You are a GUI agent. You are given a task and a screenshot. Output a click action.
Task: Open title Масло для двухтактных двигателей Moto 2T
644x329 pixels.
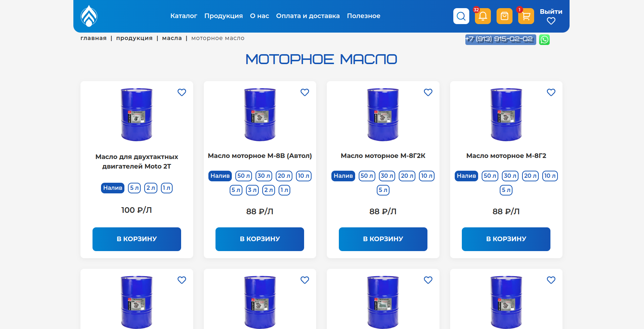137,161
